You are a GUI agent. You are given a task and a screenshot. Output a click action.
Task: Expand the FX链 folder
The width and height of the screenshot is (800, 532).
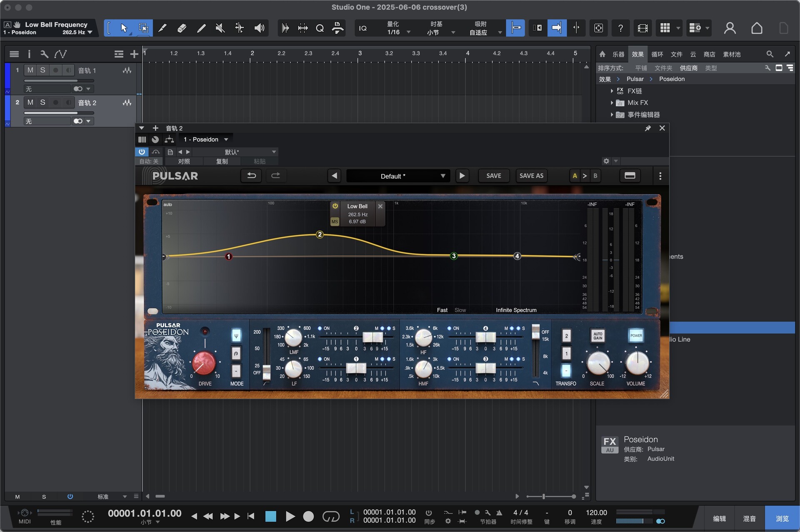611,91
